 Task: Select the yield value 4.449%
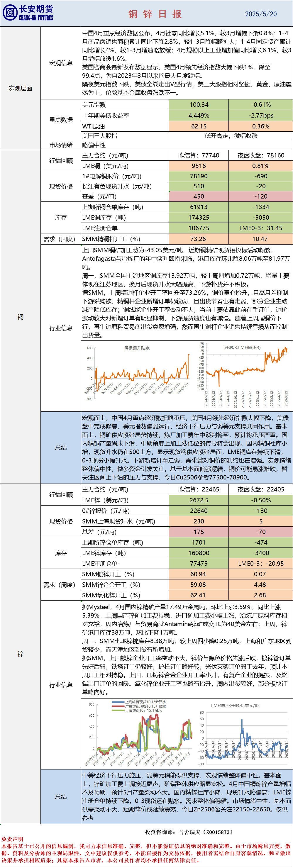[199, 116]
